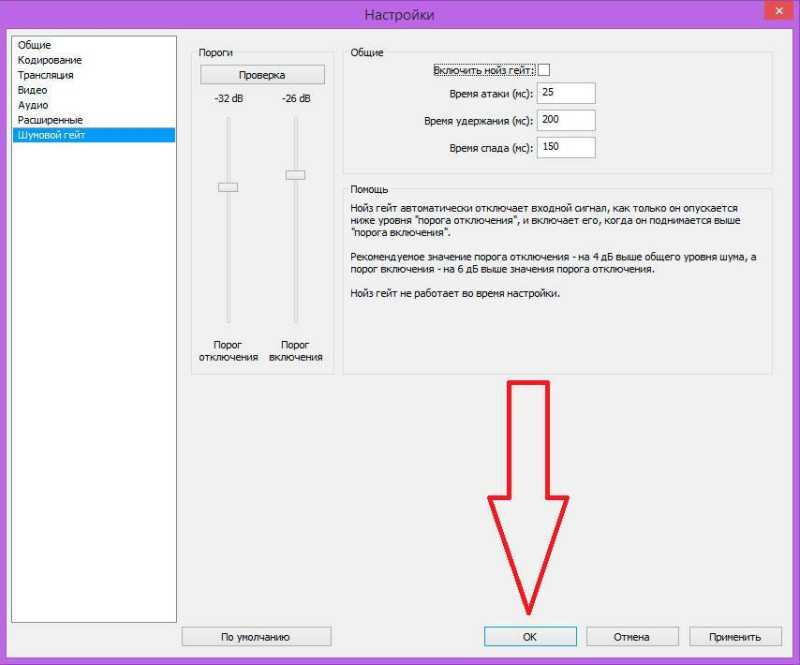Focus the Время удержания field
Viewport: 800px width, 665px height.
[x=566, y=120]
